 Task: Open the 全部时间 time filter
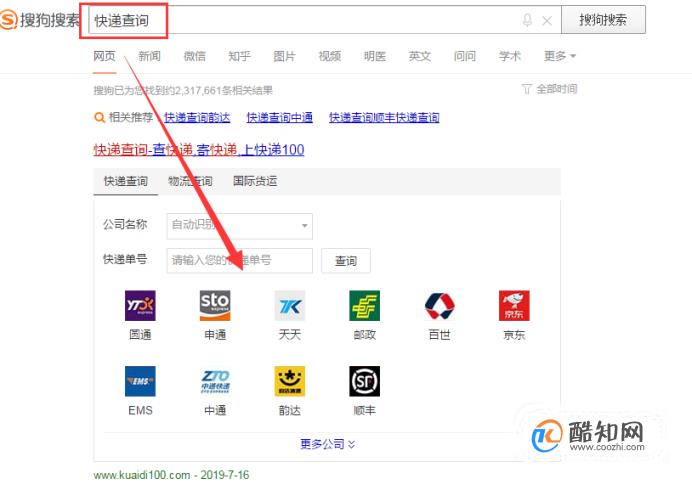point(549,89)
